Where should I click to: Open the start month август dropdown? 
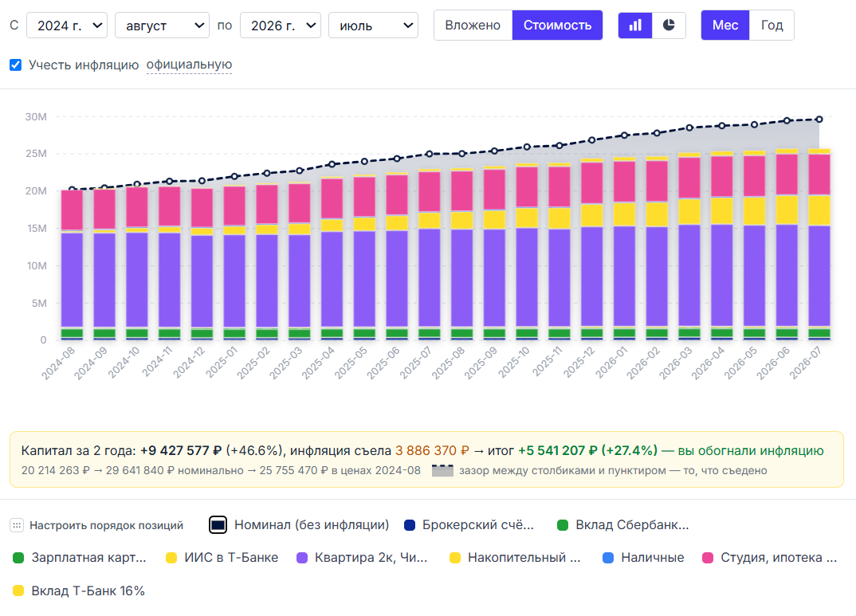coord(162,26)
